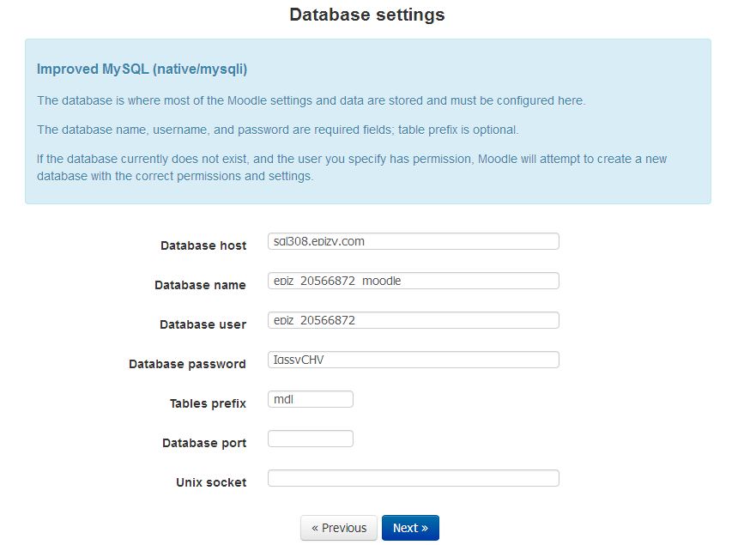Click the Tables prefix field containing mdl
This screenshot has width=756, height=545.
tap(311, 399)
